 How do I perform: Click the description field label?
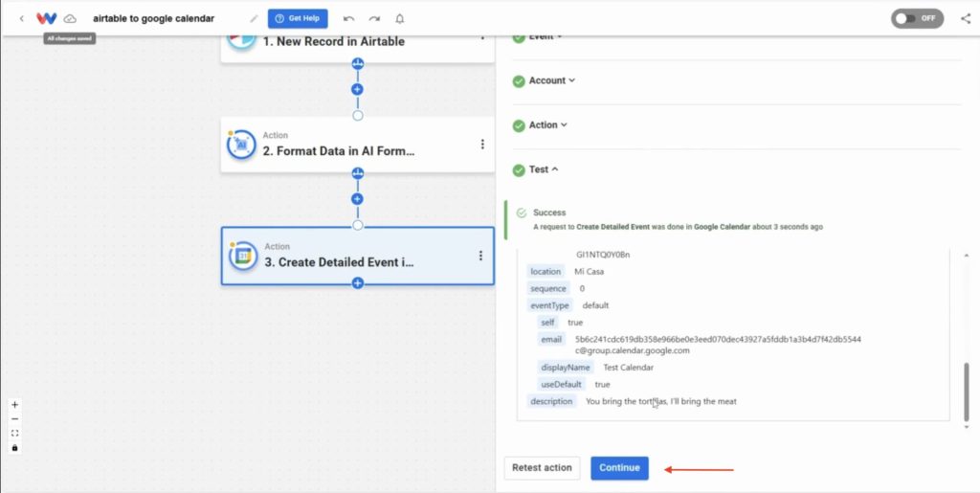point(551,401)
